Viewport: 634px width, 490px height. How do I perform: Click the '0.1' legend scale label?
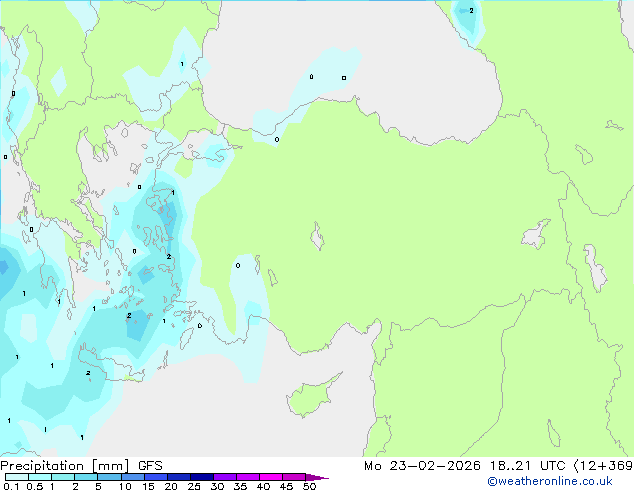click(x=11, y=486)
